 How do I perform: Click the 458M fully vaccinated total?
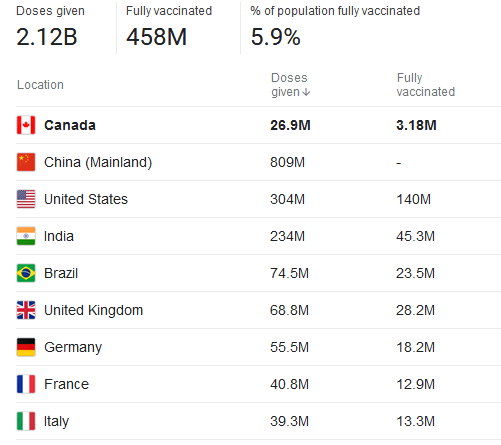click(156, 37)
